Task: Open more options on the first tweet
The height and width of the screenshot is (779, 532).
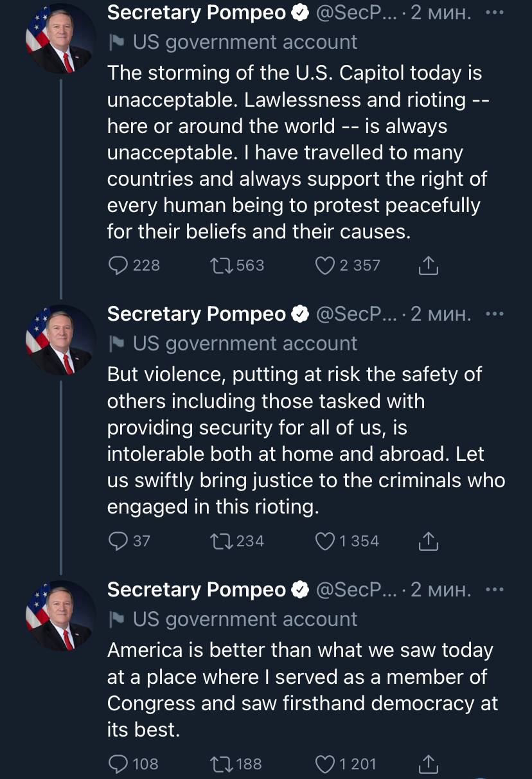Action: point(494,13)
